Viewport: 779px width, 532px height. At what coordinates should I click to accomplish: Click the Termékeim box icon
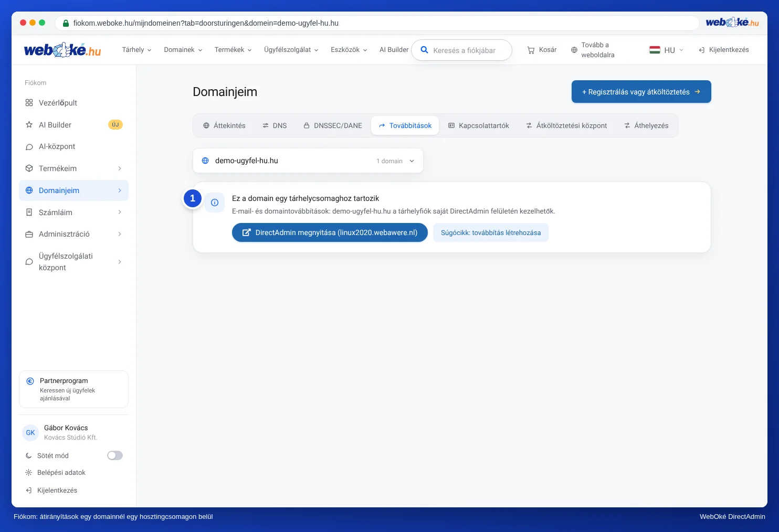click(x=29, y=168)
